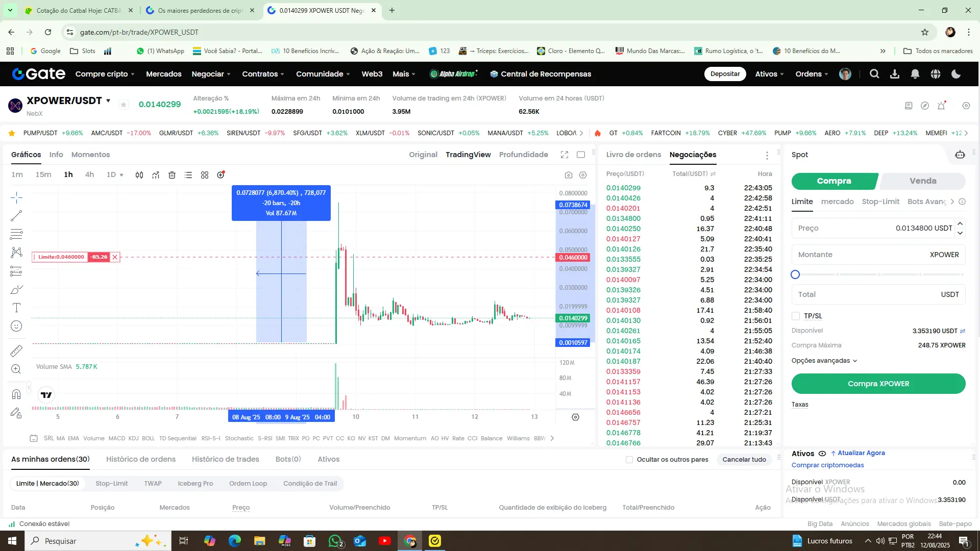The height and width of the screenshot is (551, 980).
Task: Expand the Contratos menu
Action: click(263, 74)
